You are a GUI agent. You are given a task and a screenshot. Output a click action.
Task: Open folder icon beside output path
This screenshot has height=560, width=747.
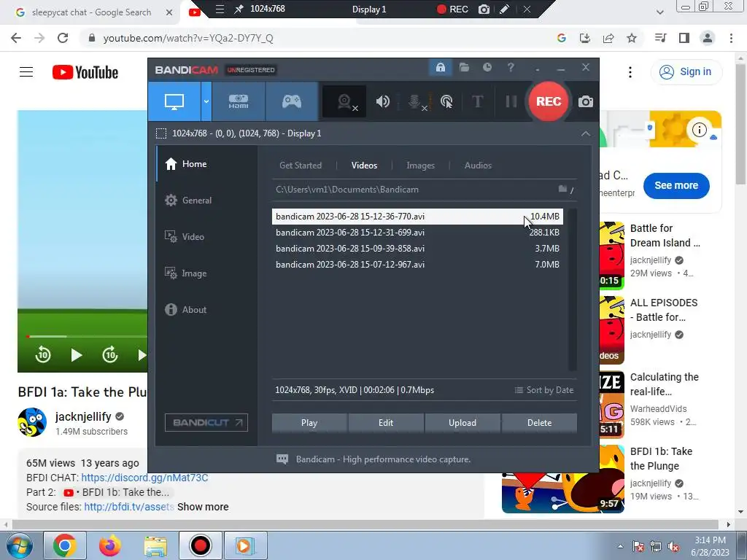563,189
